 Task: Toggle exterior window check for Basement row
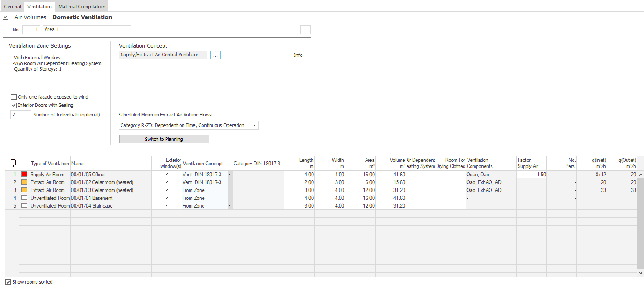pos(167,198)
